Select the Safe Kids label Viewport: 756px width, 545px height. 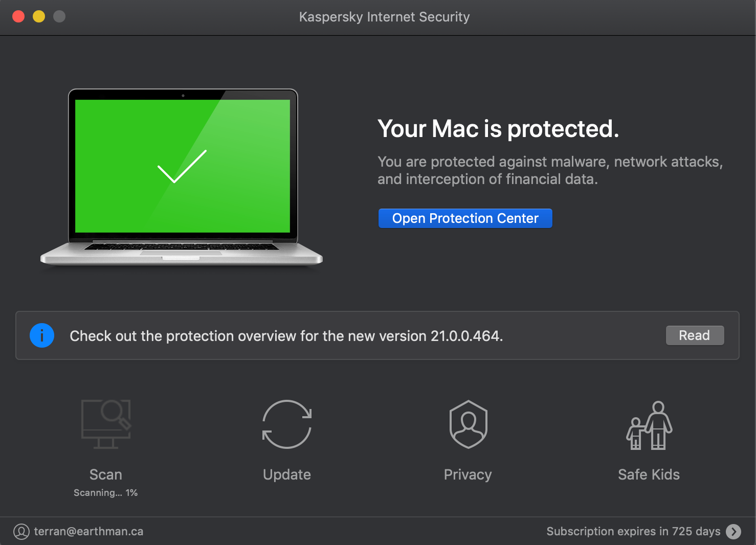pos(649,474)
